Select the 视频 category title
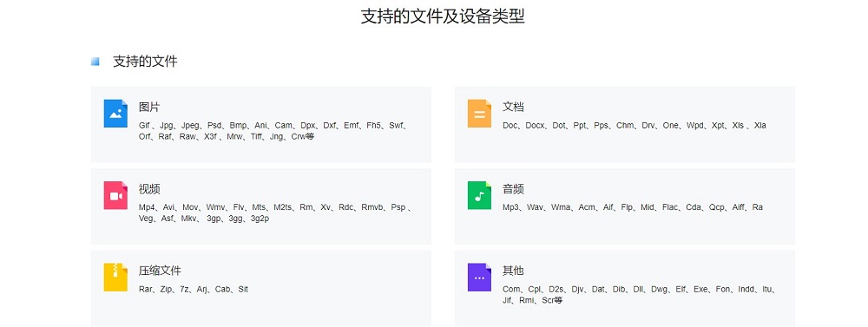The height and width of the screenshot is (327, 868). tap(149, 189)
